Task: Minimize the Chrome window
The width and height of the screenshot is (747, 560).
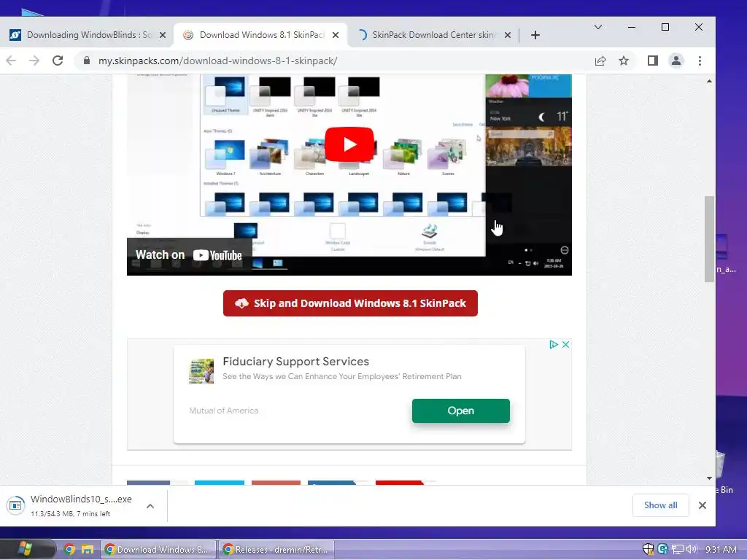Action: click(632, 27)
